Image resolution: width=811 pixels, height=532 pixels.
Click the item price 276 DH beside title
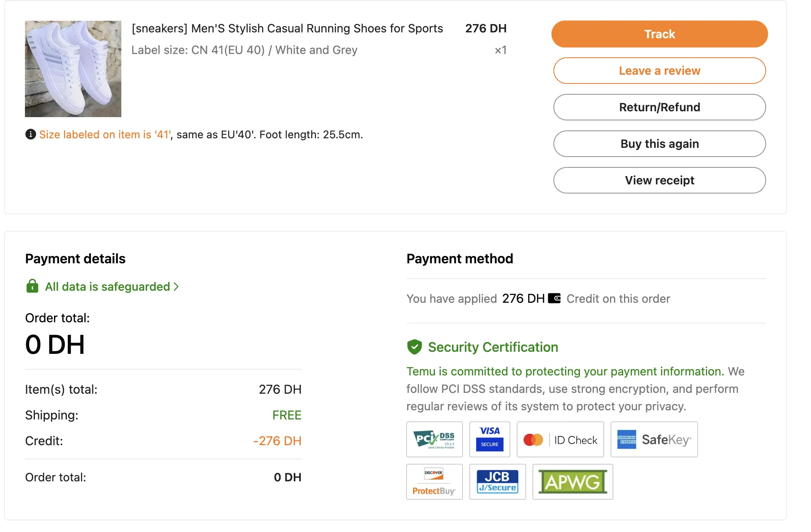486,28
